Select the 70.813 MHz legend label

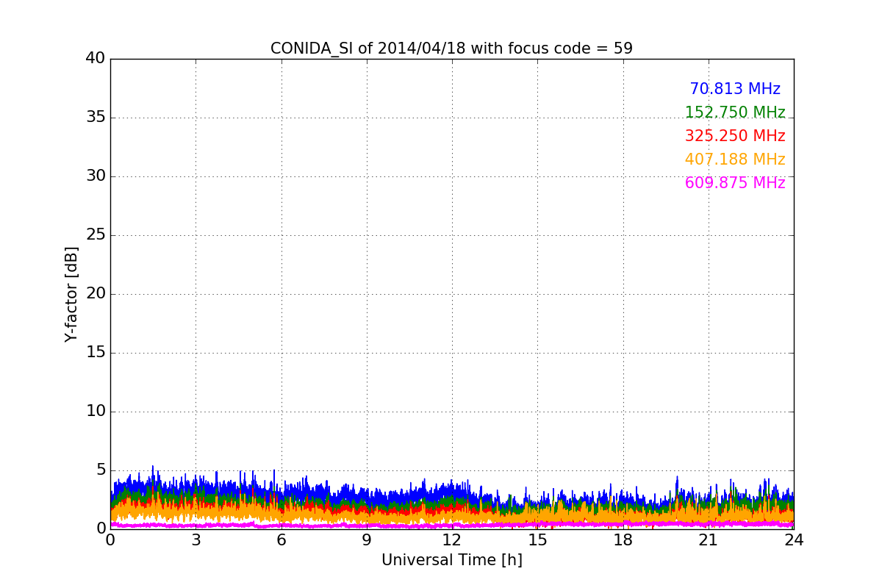tap(735, 89)
